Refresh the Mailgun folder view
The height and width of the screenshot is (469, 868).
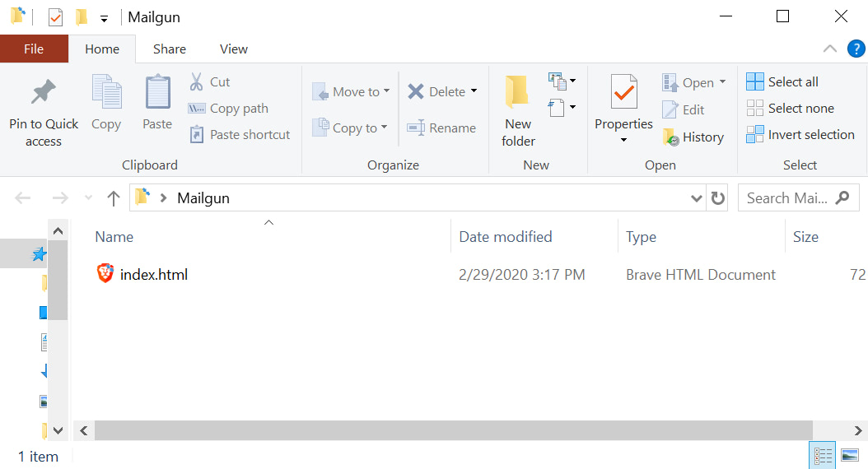point(718,198)
